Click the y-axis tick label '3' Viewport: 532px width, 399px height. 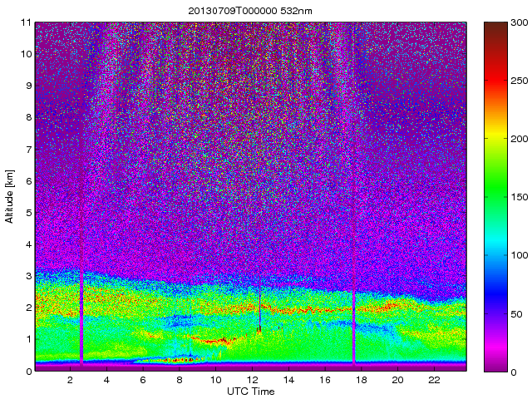tap(28, 276)
